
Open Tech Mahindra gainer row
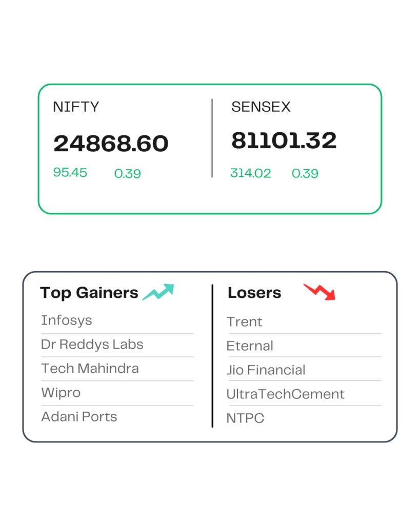pyautogui.click(x=90, y=368)
